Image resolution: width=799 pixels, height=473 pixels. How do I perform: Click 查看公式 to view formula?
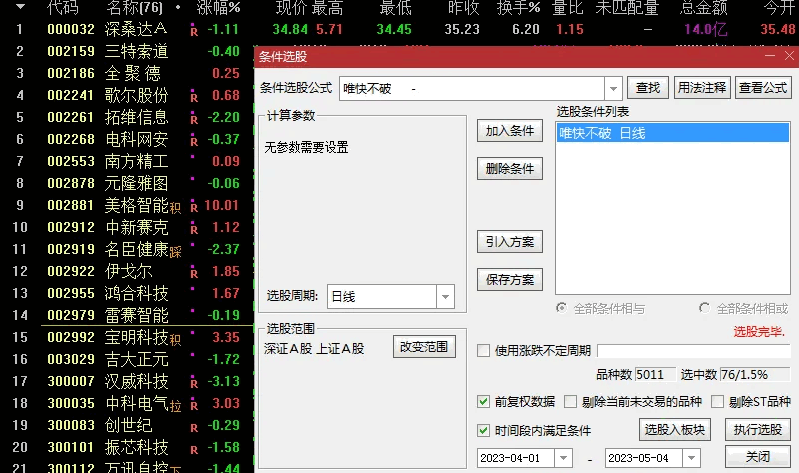point(763,88)
